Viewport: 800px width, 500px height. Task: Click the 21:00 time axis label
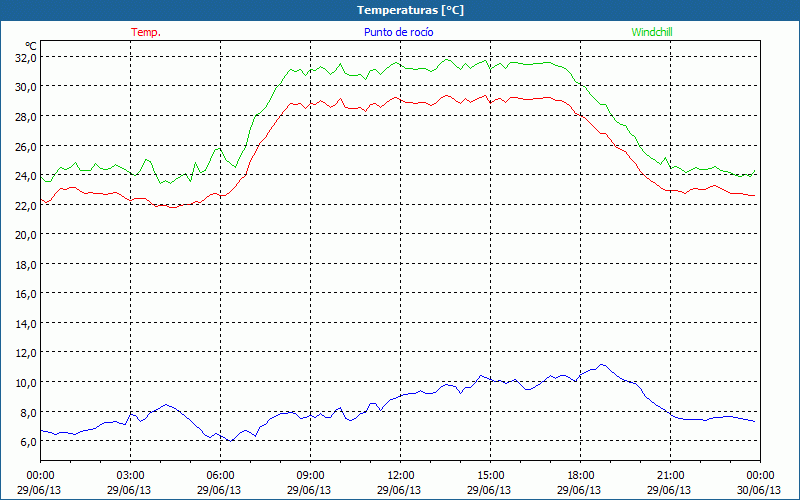point(670,476)
